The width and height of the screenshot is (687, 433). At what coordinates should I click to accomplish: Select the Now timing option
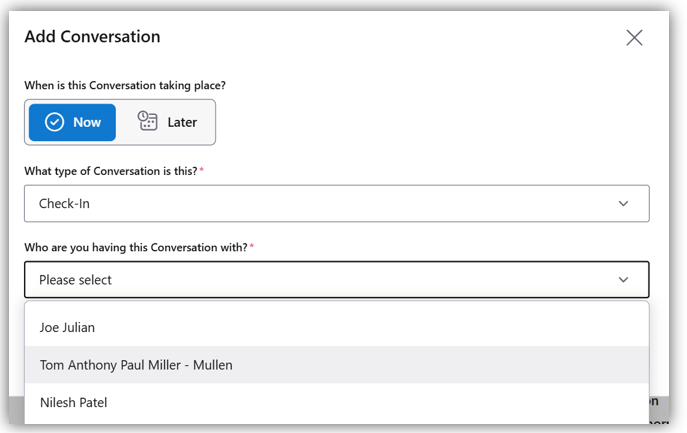tap(72, 122)
